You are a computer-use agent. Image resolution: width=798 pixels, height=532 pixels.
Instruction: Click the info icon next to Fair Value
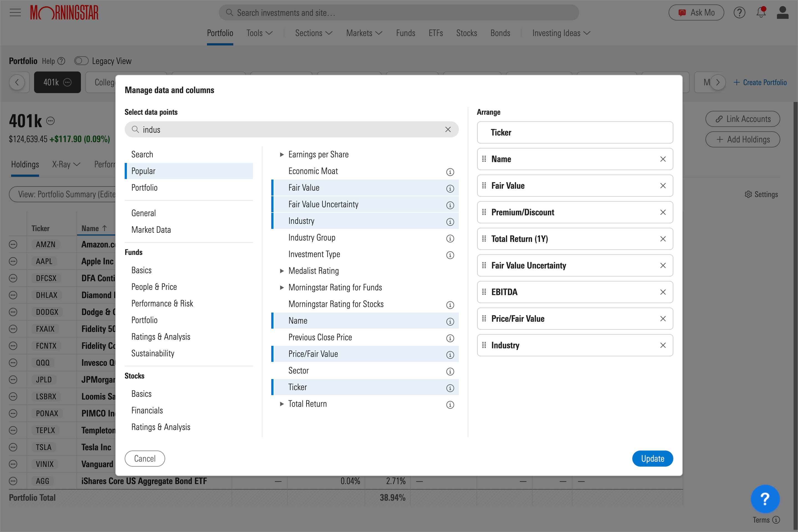coord(450,188)
